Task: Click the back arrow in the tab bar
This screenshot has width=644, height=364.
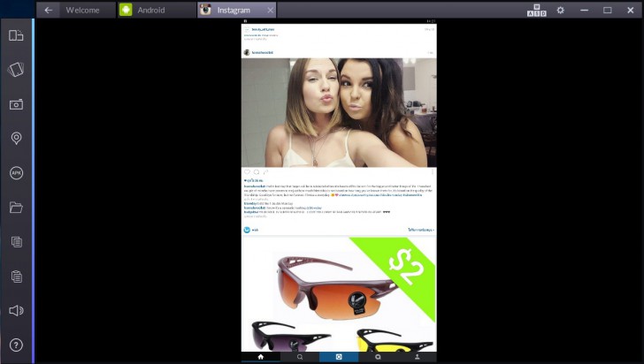Action: (x=48, y=11)
